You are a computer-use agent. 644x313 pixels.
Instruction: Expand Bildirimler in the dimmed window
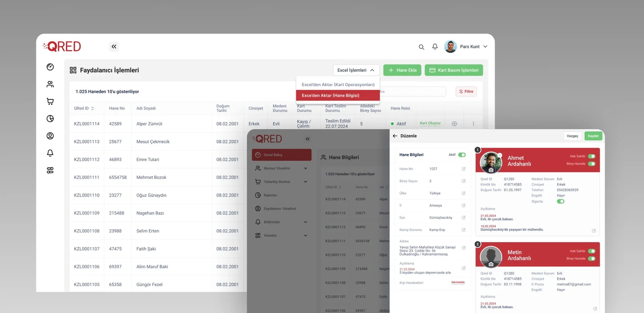[x=305, y=222]
